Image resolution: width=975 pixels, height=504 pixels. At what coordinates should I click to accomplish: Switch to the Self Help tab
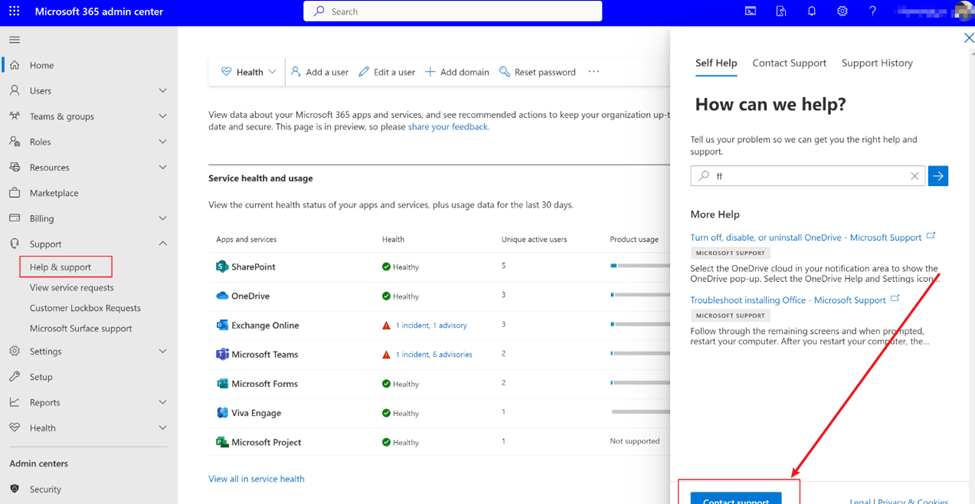pos(716,63)
